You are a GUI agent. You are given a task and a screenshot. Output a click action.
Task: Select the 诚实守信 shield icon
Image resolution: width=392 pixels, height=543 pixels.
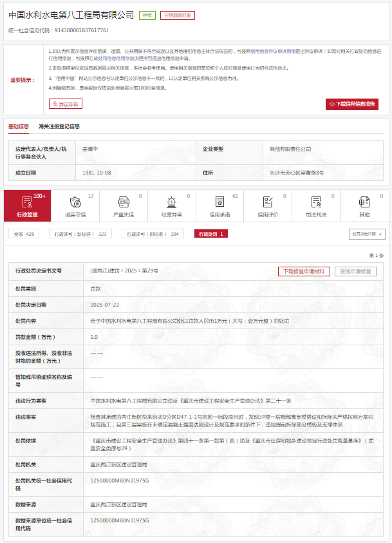coord(75,202)
